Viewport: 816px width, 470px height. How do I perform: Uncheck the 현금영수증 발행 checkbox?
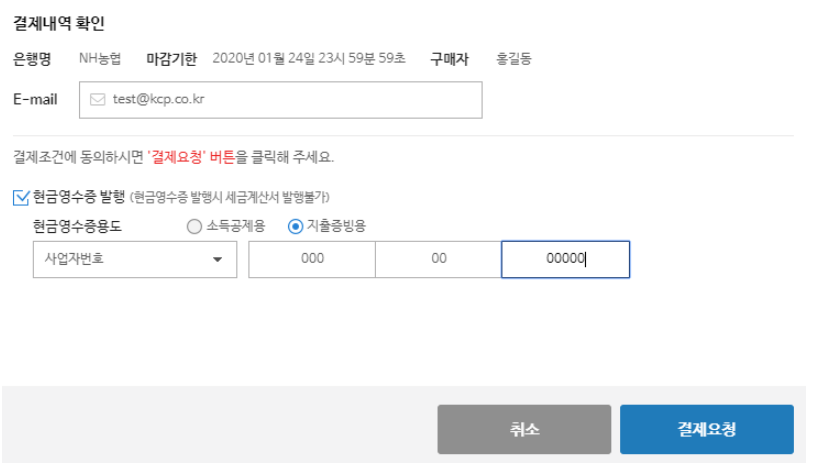click(21, 197)
